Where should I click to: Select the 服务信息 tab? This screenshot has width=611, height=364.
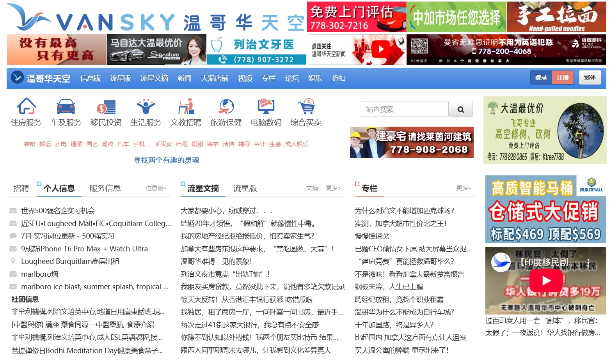(105, 188)
